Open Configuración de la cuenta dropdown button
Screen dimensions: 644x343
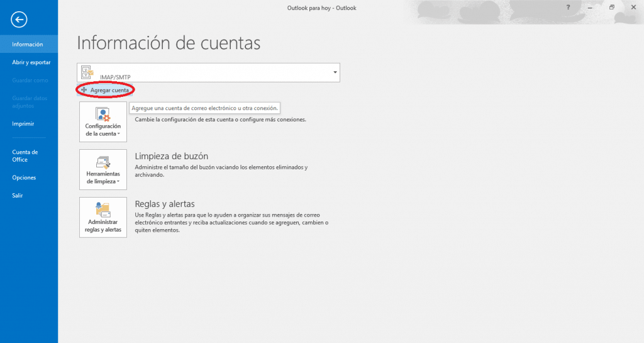pos(103,121)
